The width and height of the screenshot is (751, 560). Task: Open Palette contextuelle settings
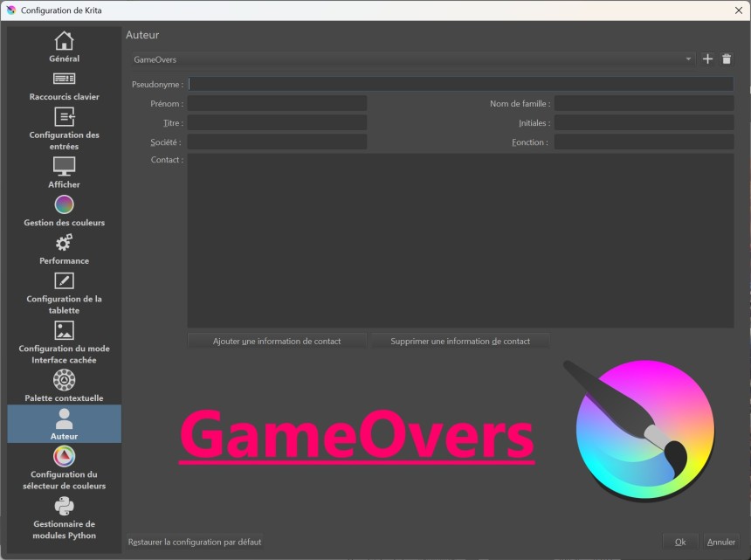tap(64, 386)
